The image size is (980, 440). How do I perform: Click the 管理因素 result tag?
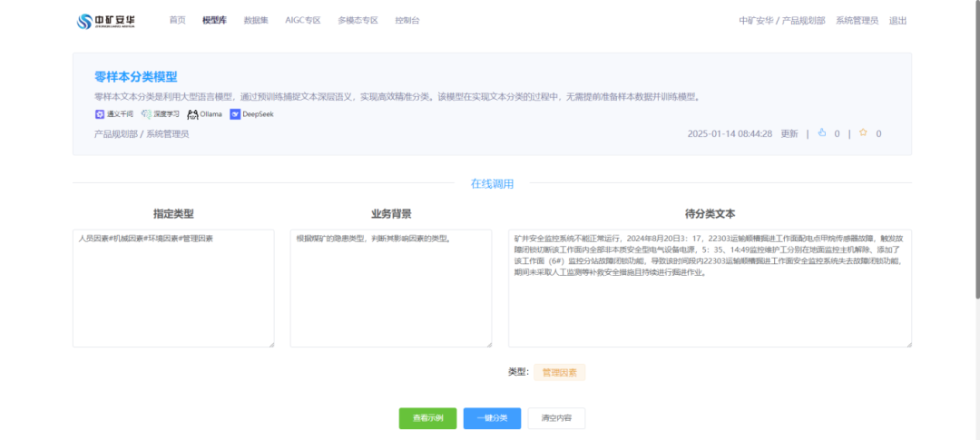pyautogui.click(x=559, y=373)
